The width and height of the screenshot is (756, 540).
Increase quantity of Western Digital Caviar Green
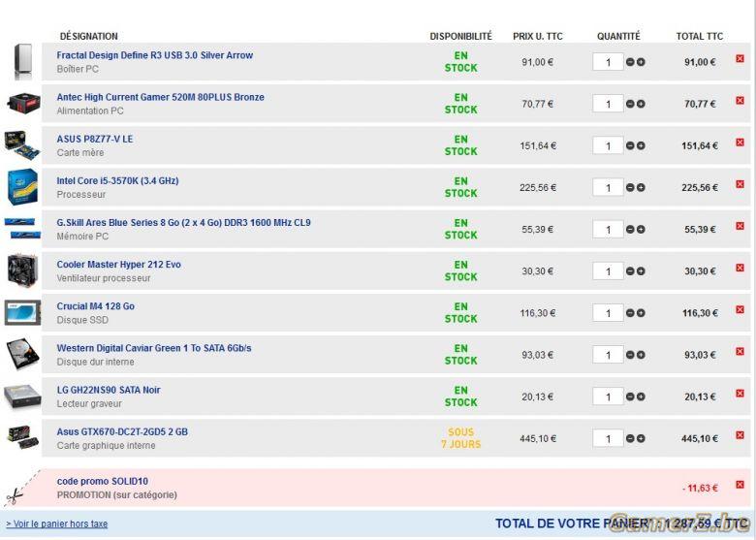(641, 356)
